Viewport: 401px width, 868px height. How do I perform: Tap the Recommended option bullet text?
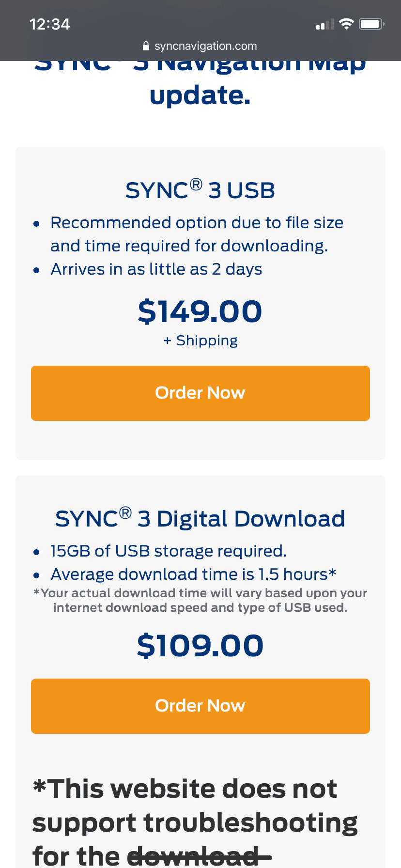point(197,234)
